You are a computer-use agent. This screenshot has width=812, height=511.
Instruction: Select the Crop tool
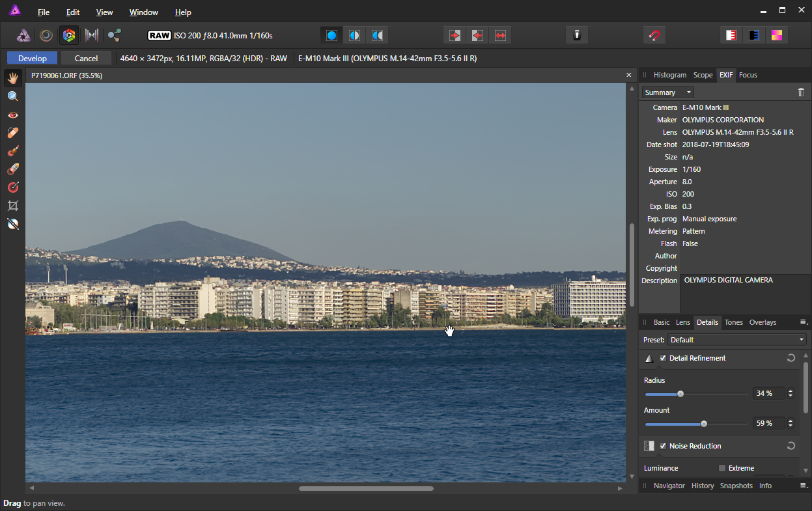click(12, 206)
